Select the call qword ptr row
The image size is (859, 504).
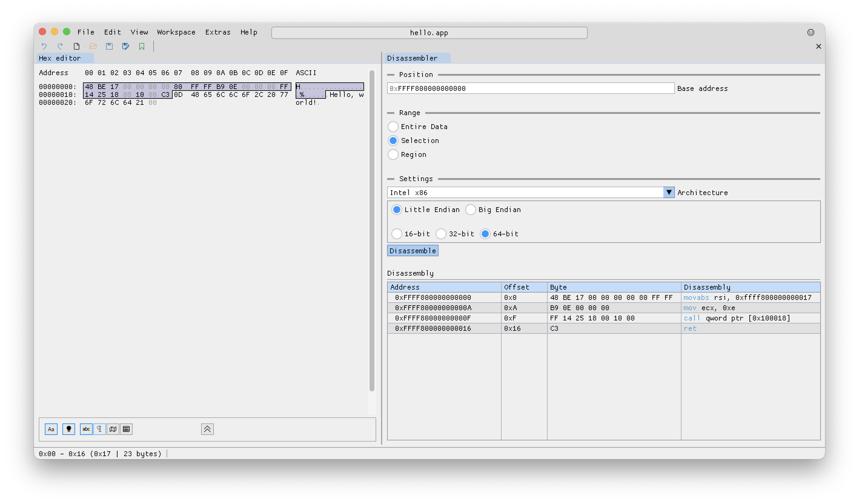pyautogui.click(x=604, y=318)
